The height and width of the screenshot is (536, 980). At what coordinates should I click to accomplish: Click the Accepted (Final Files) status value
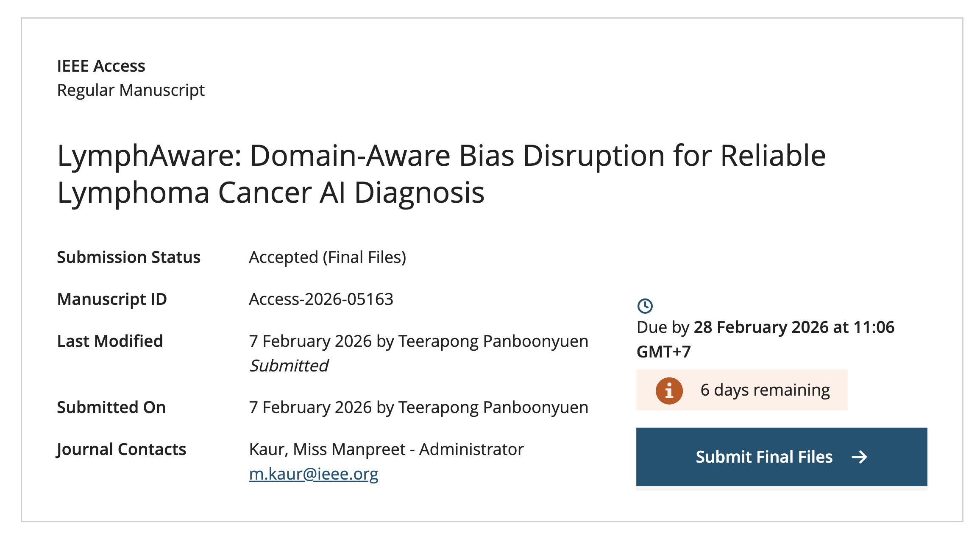(327, 257)
